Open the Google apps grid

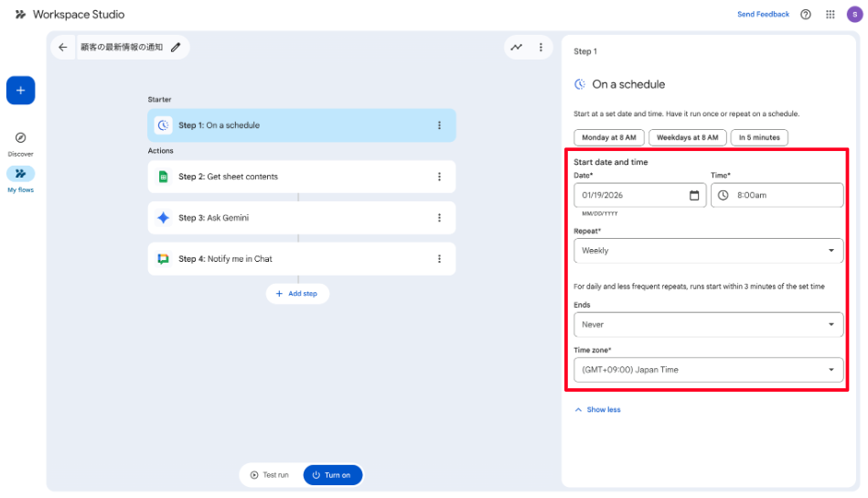[830, 15]
